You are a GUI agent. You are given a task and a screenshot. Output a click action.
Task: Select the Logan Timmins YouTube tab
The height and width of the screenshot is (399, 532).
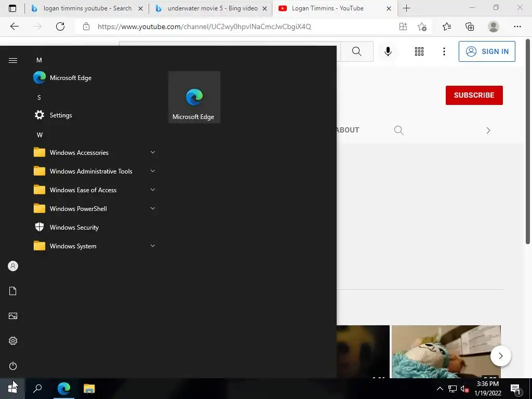[x=335, y=8]
